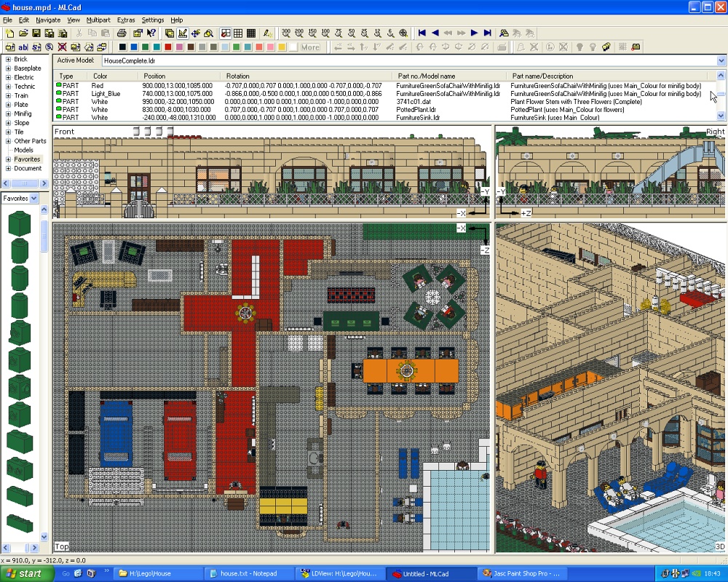Click the zoom-to-fit magnifier icon
Image resolution: width=728 pixels, height=582 pixels.
click(403, 33)
